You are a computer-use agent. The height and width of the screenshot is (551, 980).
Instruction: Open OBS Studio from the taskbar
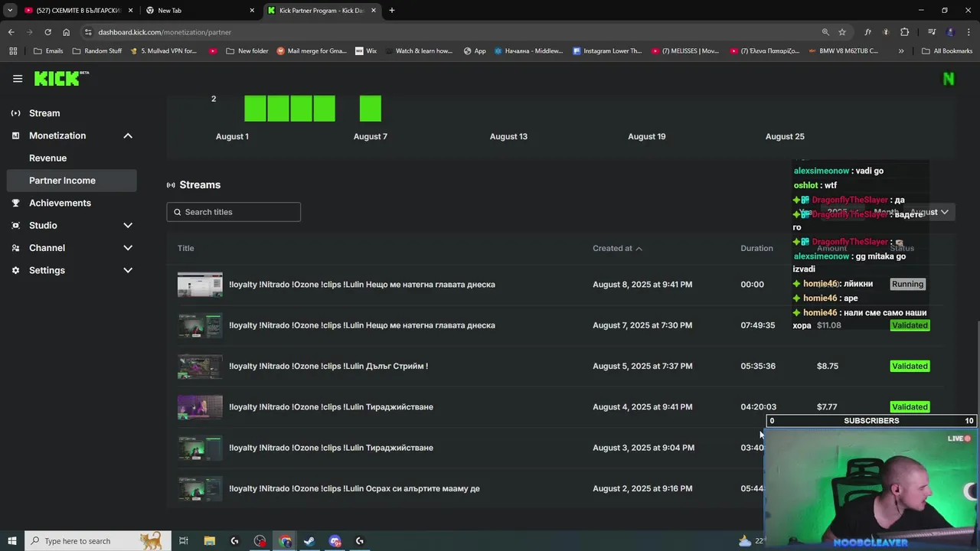click(260, 541)
